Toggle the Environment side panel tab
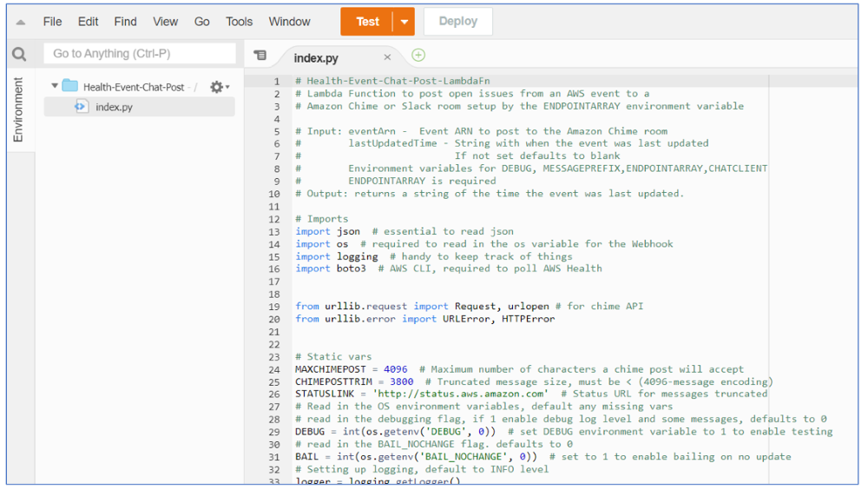Image resolution: width=868 pixels, height=490 pixels. 18,109
